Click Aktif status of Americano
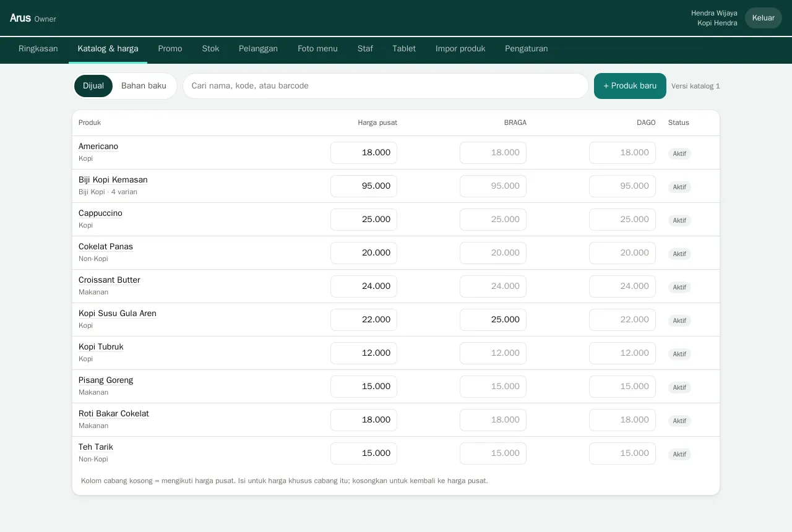The width and height of the screenshot is (792, 532). point(679,153)
